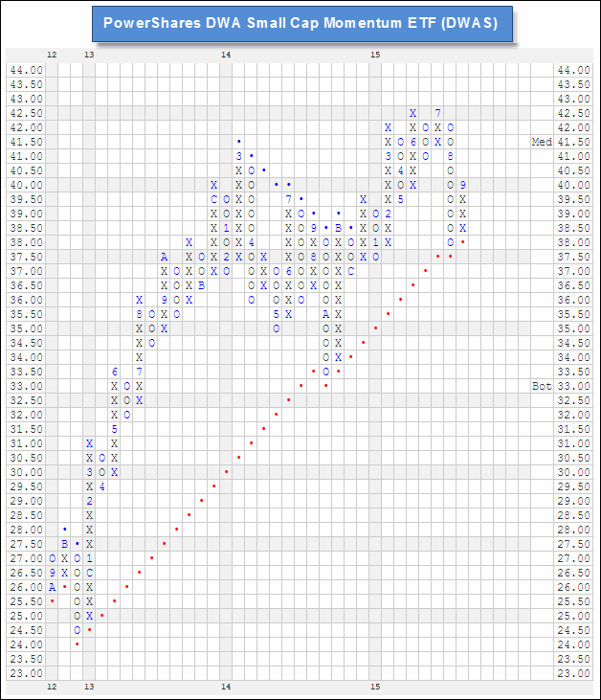This screenshot has height=700, width=601.
Task: Select the 7 marker in 42.50 row
Action: [x=437, y=113]
